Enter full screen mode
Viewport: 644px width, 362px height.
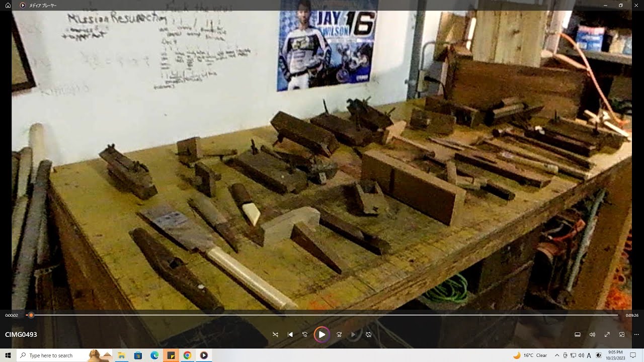[607, 334]
